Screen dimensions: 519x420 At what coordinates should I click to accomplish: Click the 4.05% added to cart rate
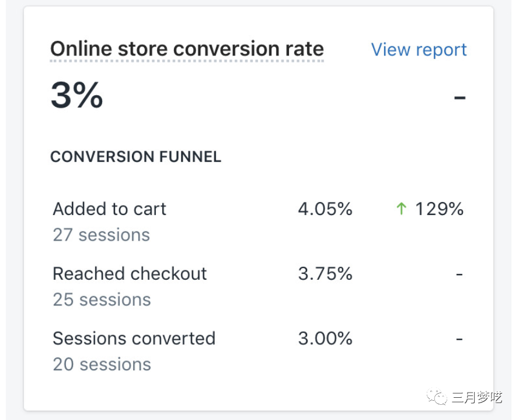[x=325, y=209]
